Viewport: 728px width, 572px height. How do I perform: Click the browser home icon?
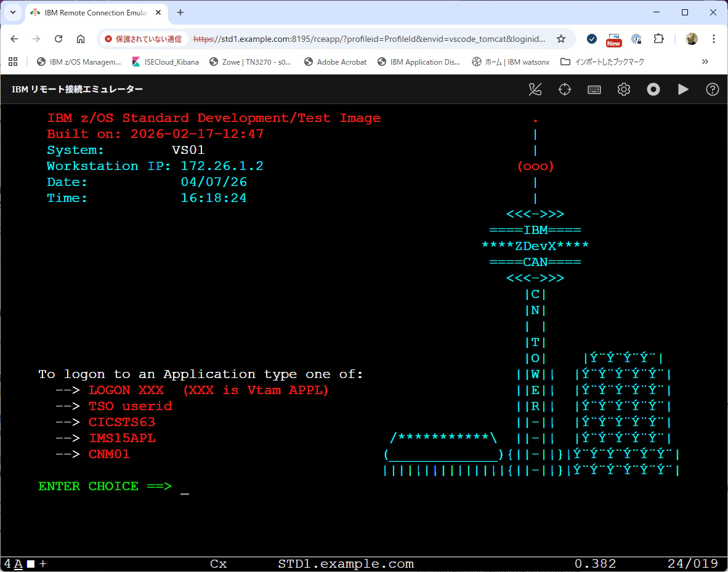click(x=81, y=39)
